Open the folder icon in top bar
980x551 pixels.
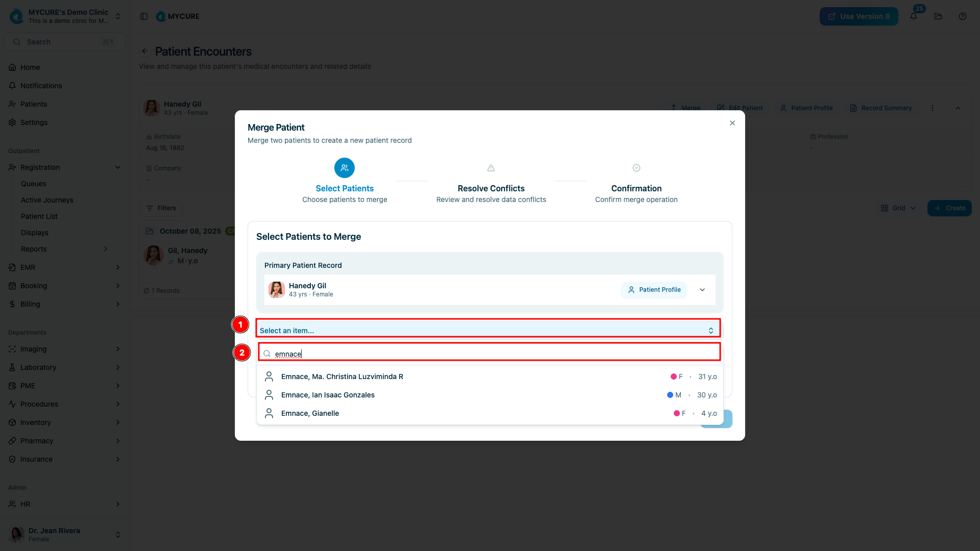tap(938, 16)
